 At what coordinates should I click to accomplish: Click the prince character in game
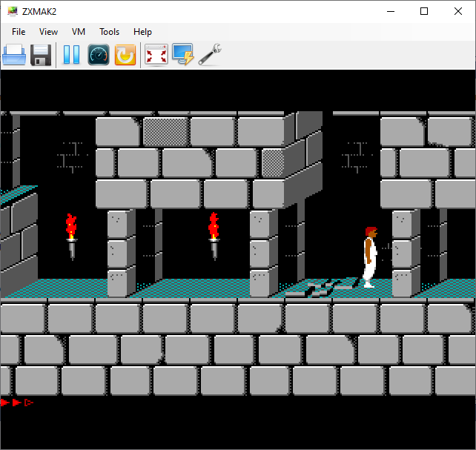[370, 257]
